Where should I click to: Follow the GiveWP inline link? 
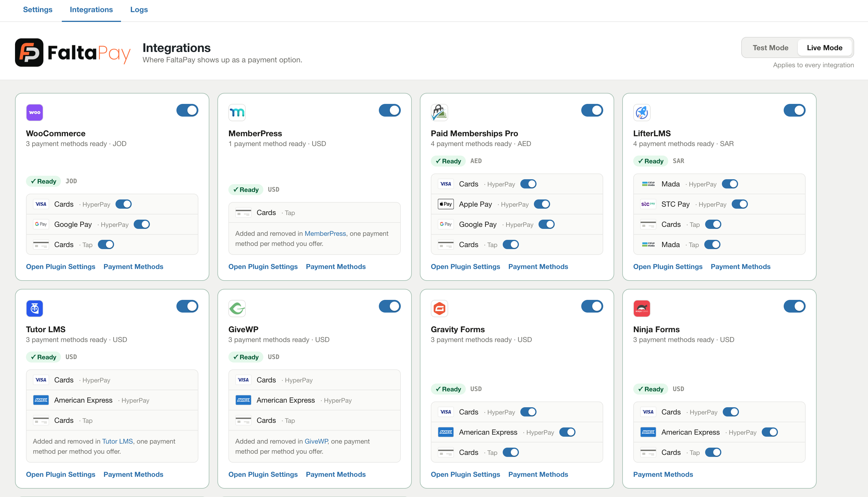[316, 441]
